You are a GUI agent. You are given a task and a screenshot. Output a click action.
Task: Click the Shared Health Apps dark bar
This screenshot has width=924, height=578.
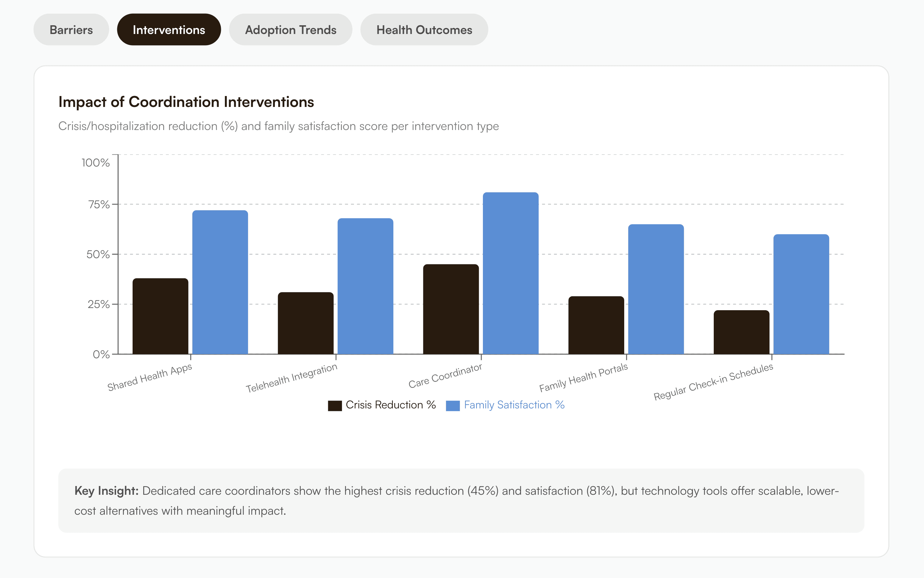pyautogui.click(x=160, y=316)
